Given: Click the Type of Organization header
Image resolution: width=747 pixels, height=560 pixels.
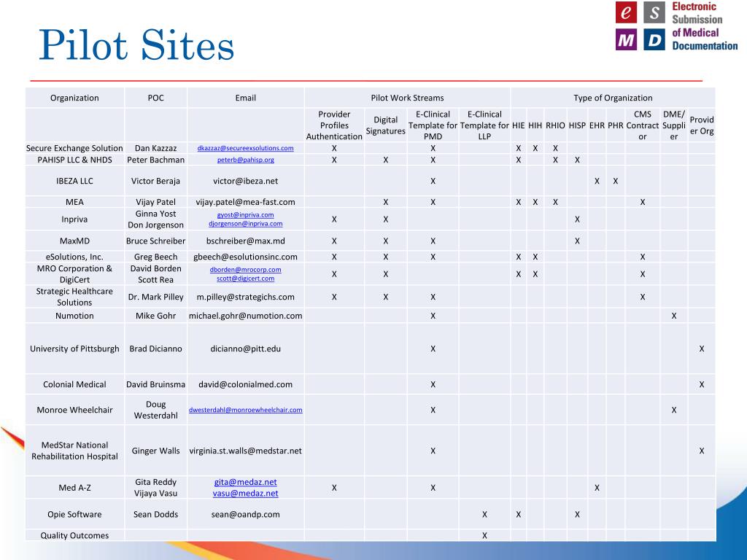Looking at the screenshot, I should pyautogui.click(x=613, y=98).
